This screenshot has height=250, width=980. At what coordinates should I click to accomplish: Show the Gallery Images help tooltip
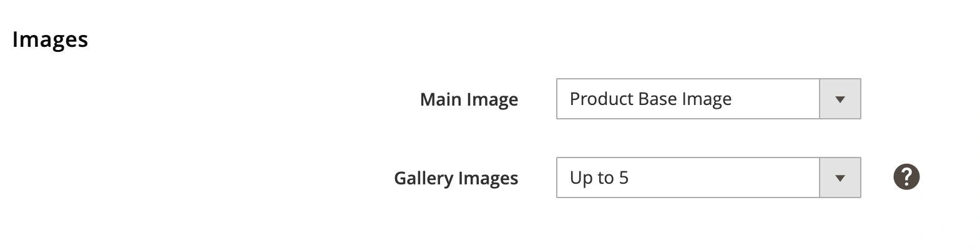coord(906,177)
